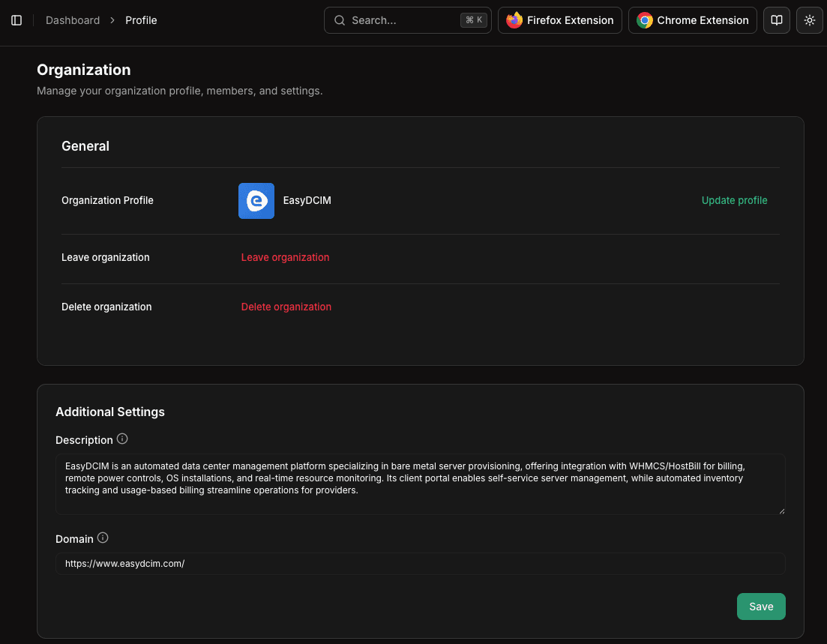This screenshot has height=644, width=827.
Task: Click the Firefox logo icon
Action: (x=514, y=20)
